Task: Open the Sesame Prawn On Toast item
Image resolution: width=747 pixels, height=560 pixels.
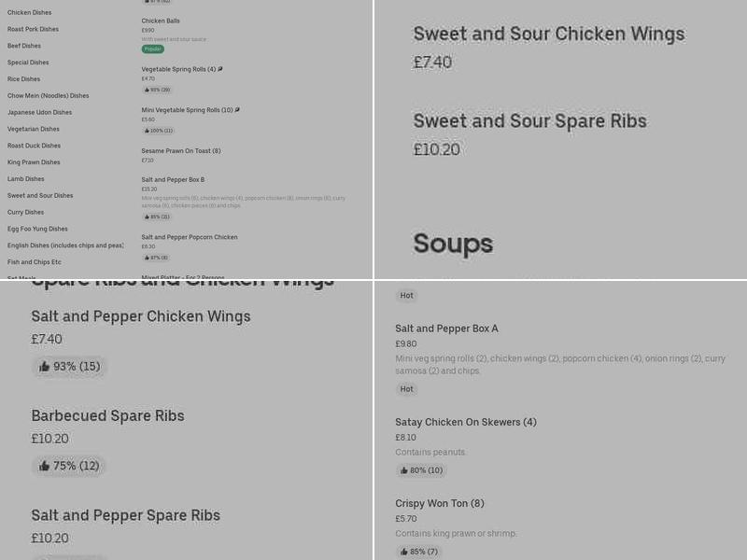Action: coord(180,150)
